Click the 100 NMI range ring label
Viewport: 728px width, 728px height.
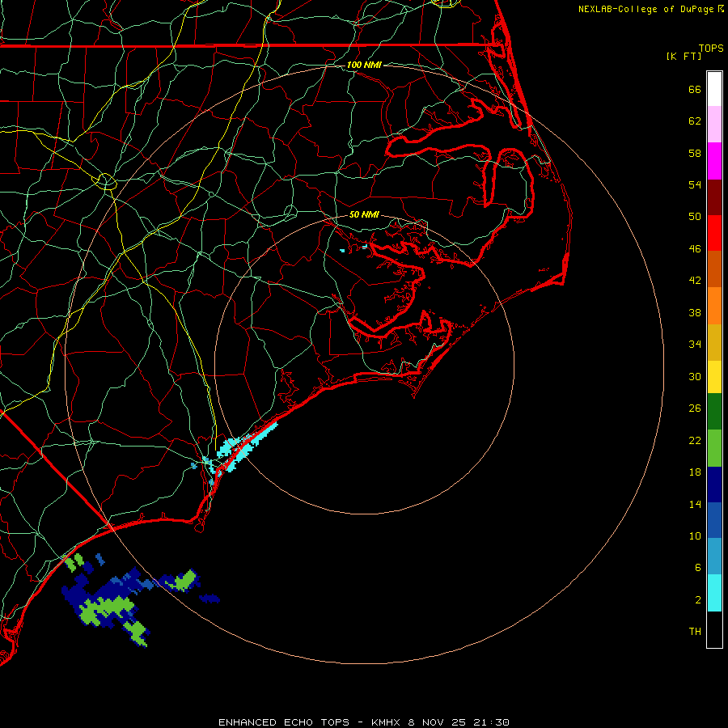coord(364,65)
